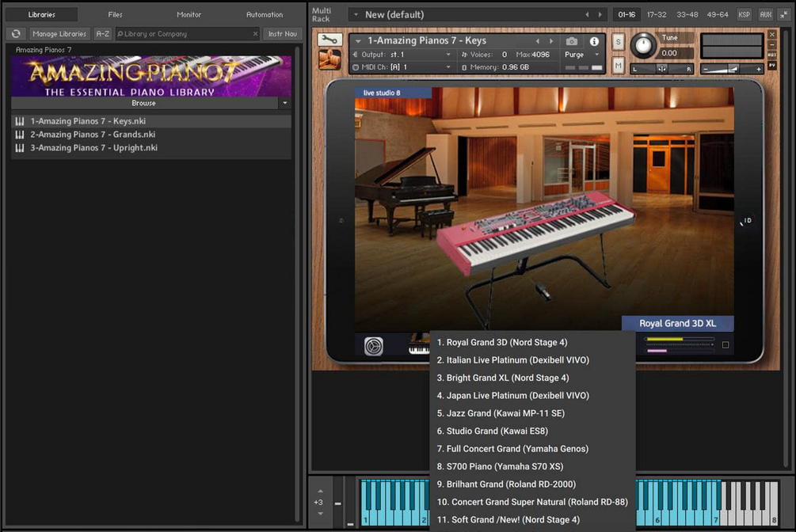Open the instrument info icon
The height and width of the screenshot is (532, 796).
(594, 41)
